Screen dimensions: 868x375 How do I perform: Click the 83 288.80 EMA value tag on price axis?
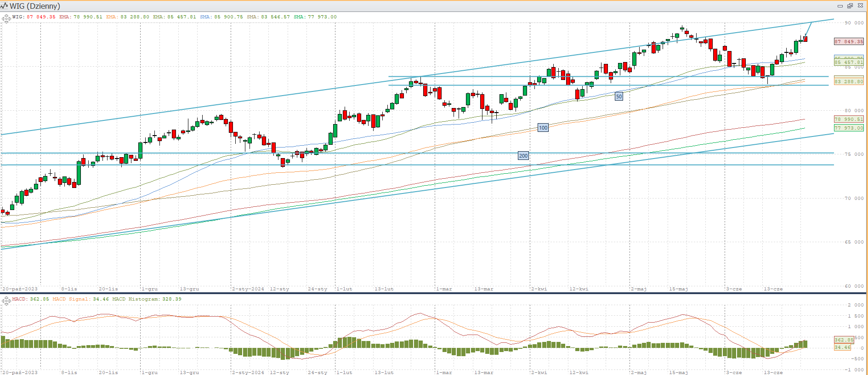[849, 81]
